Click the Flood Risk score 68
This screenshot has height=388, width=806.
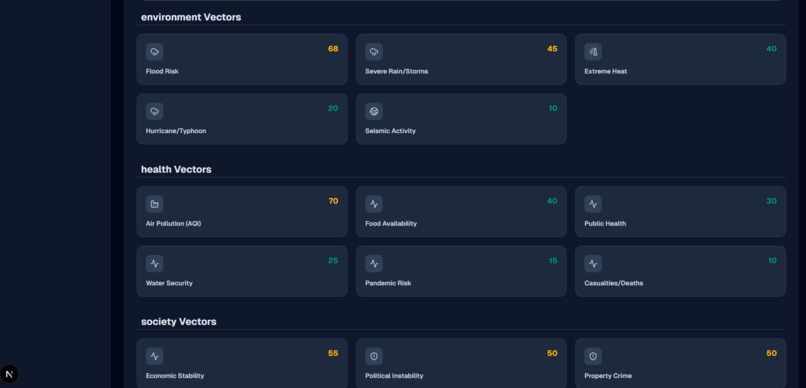(333, 49)
